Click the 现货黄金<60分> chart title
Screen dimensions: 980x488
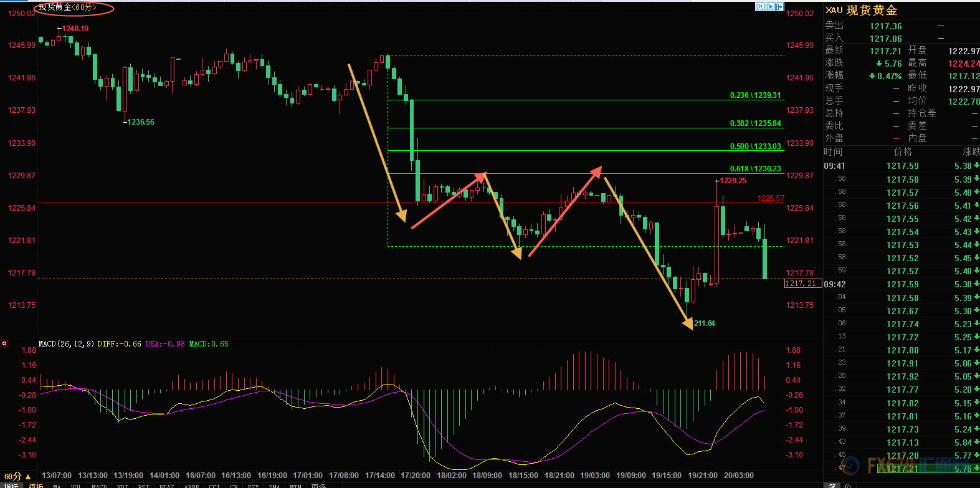pos(67,7)
